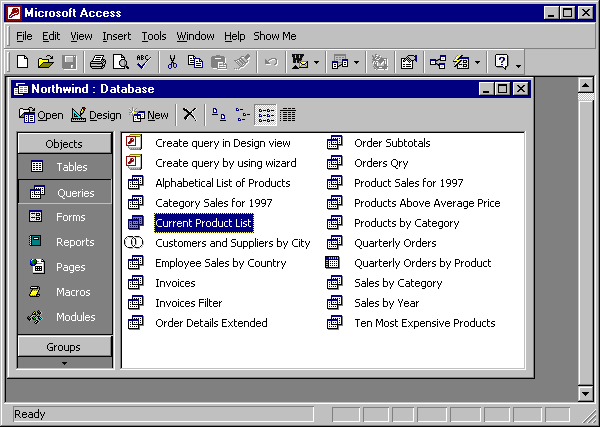
Task: Expand the Groups bar down arrow
Action: 64,363
